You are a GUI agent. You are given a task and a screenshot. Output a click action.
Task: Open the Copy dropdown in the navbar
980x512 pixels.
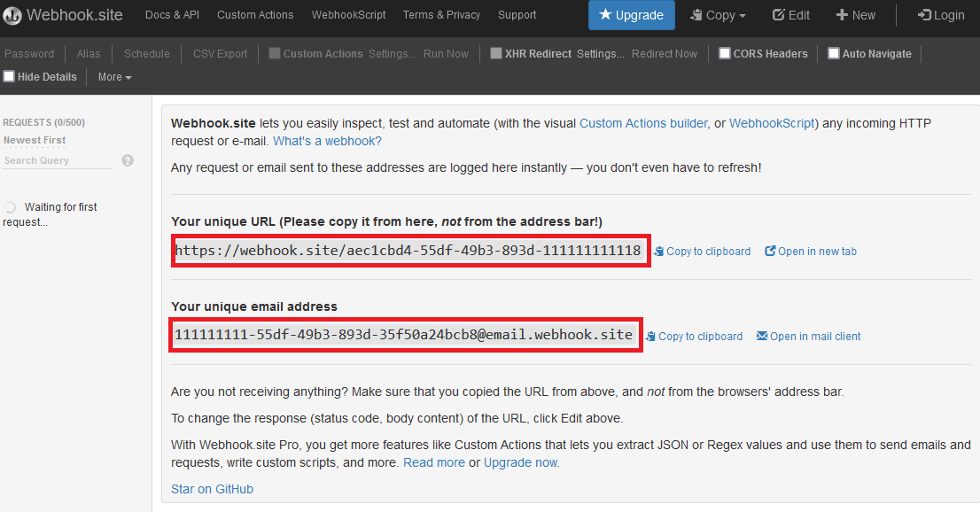718,15
